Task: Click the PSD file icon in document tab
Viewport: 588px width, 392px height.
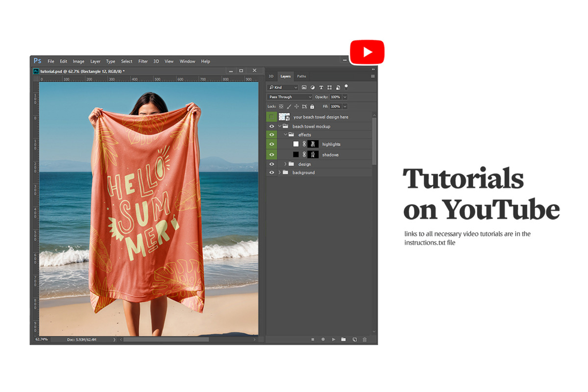Action: (36, 71)
